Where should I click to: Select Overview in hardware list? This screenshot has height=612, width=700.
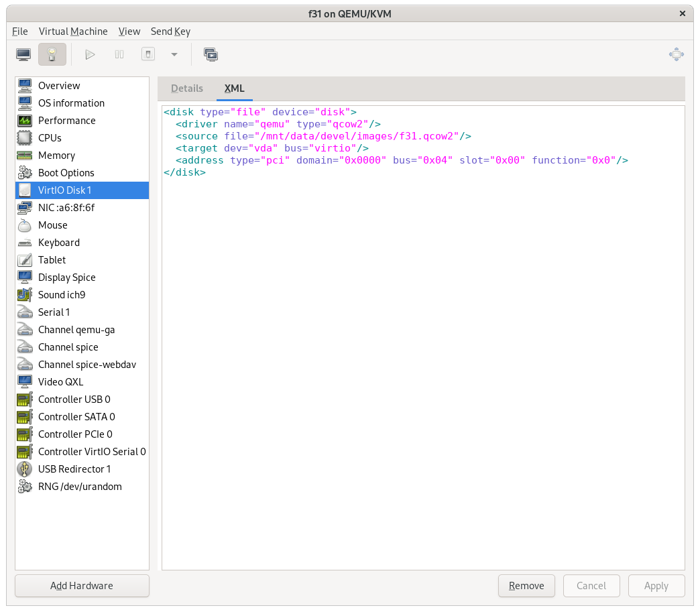(x=82, y=86)
